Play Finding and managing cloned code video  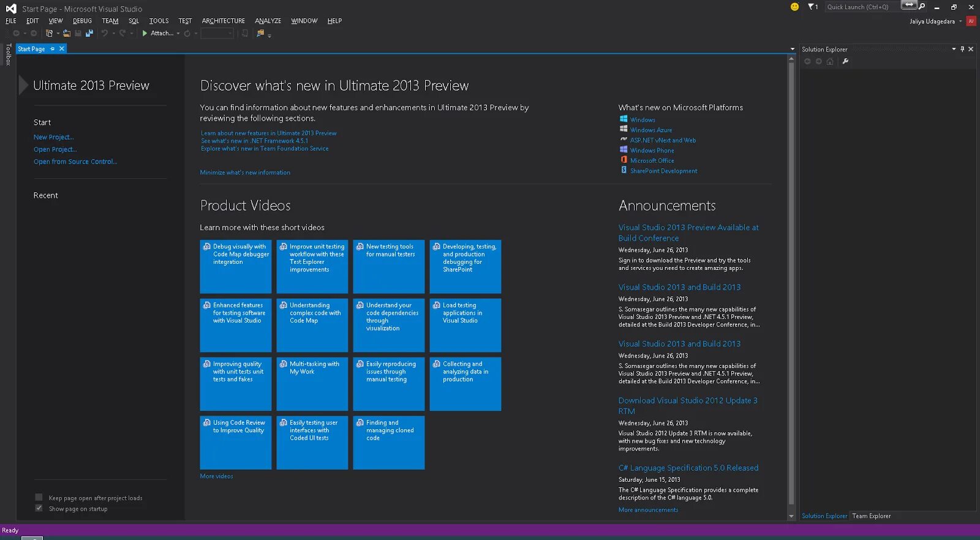coord(389,443)
